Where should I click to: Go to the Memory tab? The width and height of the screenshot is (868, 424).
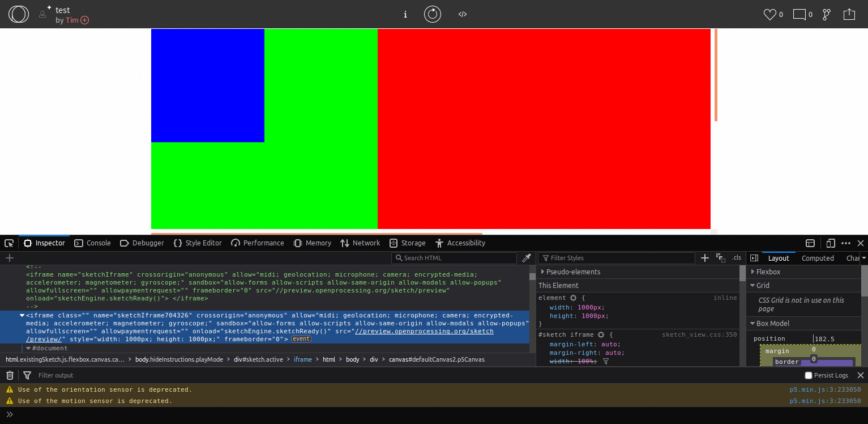312,243
